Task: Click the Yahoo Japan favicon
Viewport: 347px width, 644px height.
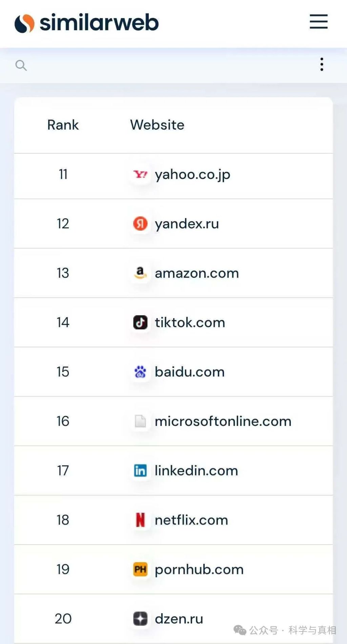Action: 140,174
